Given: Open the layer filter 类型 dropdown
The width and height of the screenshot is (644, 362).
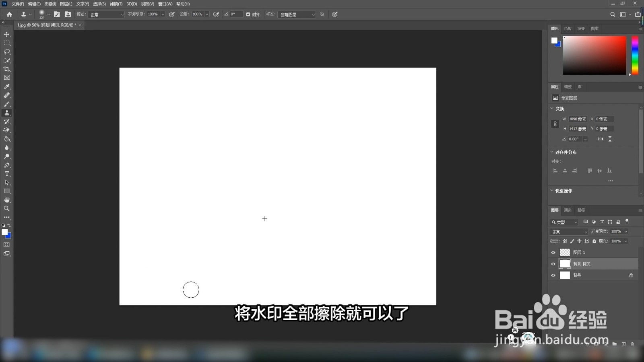Looking at the screenshot, I should point(564,222).
